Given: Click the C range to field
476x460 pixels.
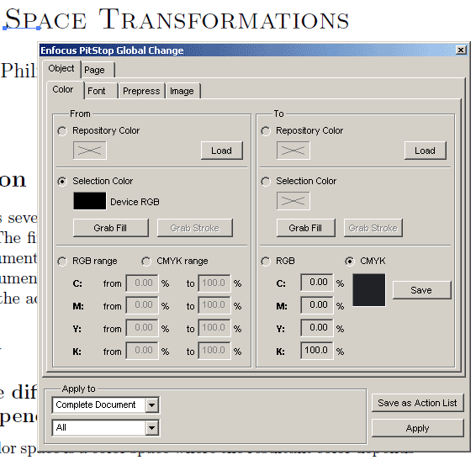Looking at the screenshot, I should click(214, 283).
